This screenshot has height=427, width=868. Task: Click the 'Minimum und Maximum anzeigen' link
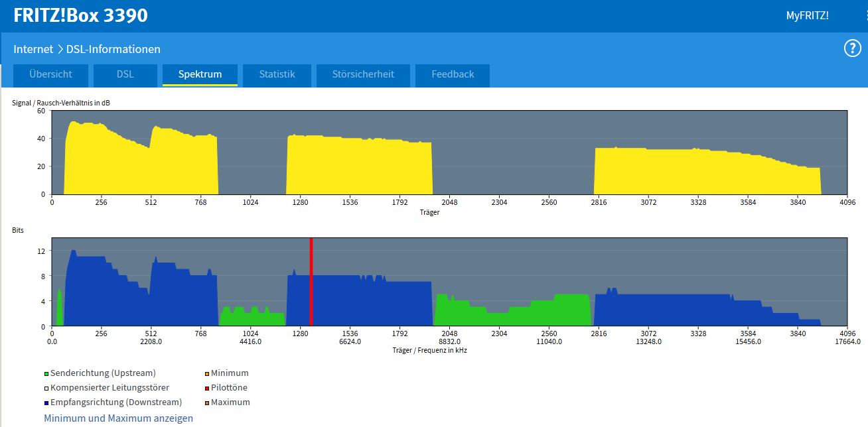coord(118,418)
